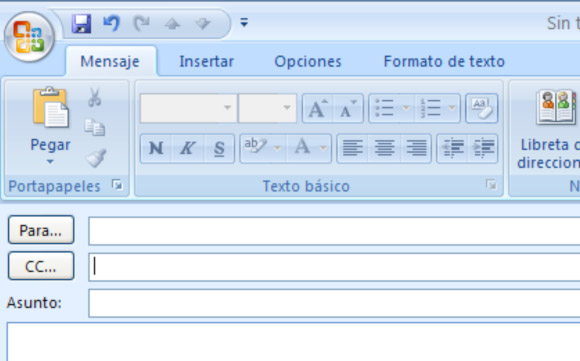Decrease the paragraph indent
This screenshot has width=580, height=361.
(x=452, y=148)
